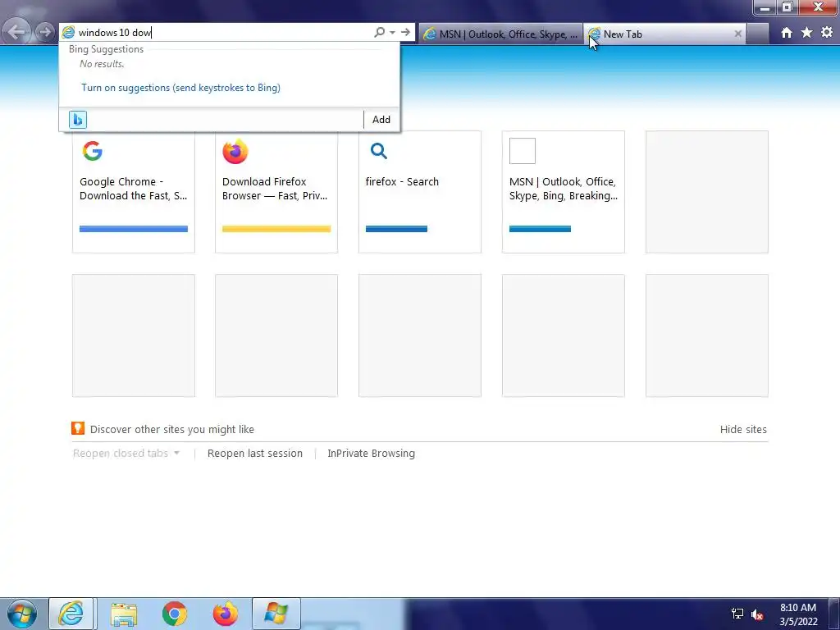Switch to the MSN Outlook tab
This screenshot has width=840, height=630.
click(x=500, y=34)
